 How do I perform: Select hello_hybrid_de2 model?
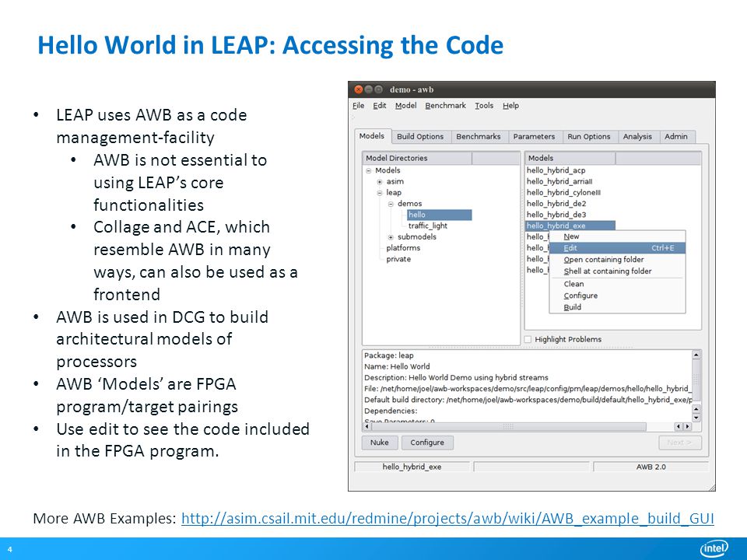click(x=556, y=203)
